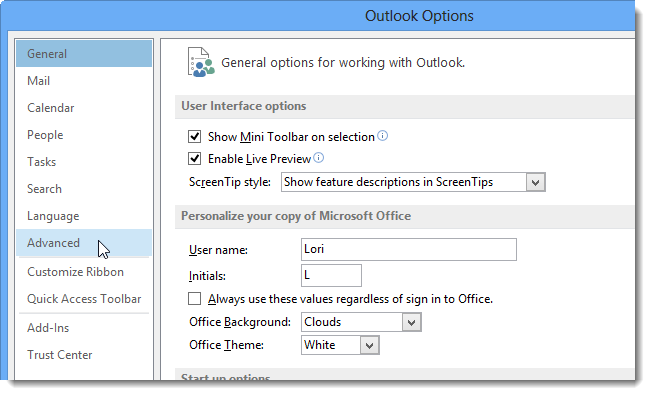Select Quick Access Toolbar category
The height and width of the screenshot is (395, 650).
(x=84, y=299)
